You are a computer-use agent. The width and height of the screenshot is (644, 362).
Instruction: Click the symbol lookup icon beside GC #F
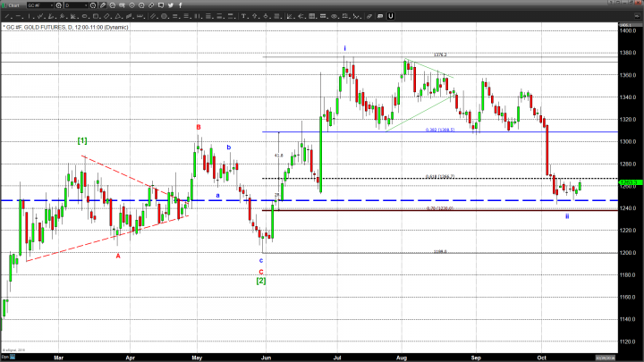tap(59, 5)
